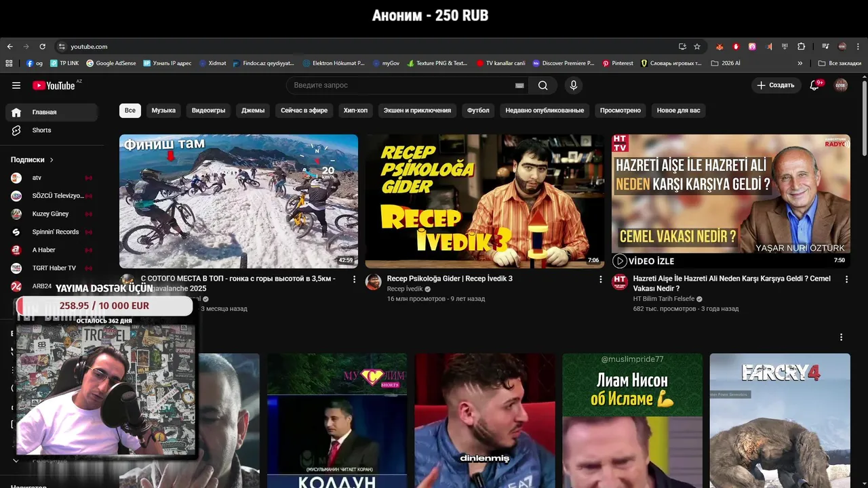Click the search magnifier button

tap(543, 85)
